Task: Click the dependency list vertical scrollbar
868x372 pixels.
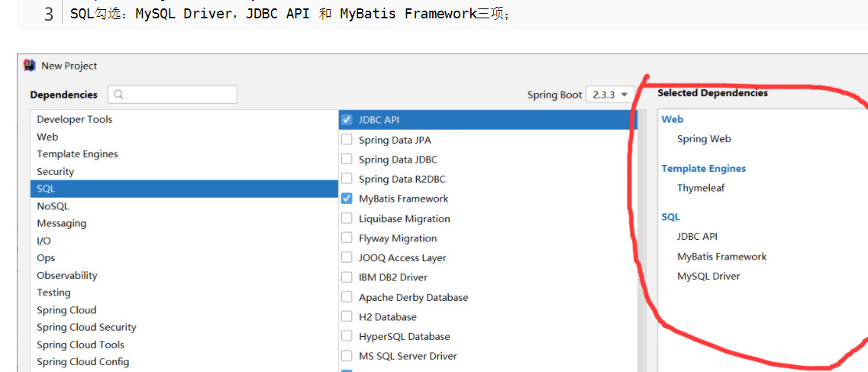Action: [x=641, y=241]
